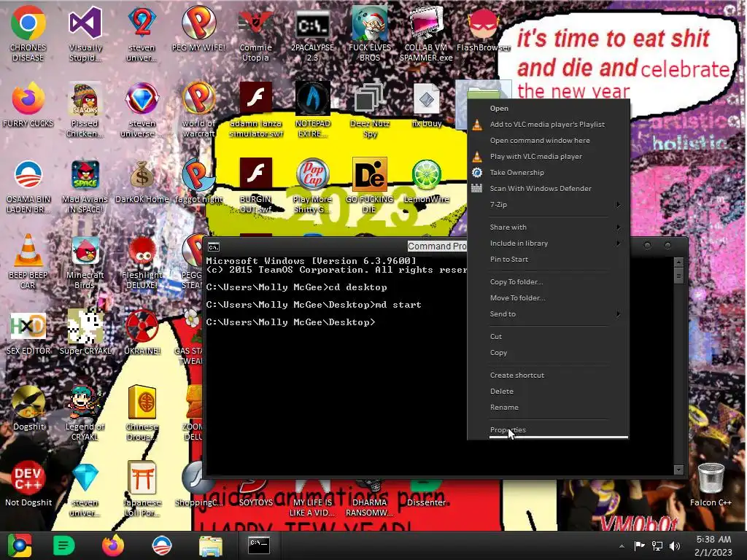The width and height of the screenshot is (747, 560).
Task: Open the Action Center flag tray icon
Action: [x=639, y=546]
